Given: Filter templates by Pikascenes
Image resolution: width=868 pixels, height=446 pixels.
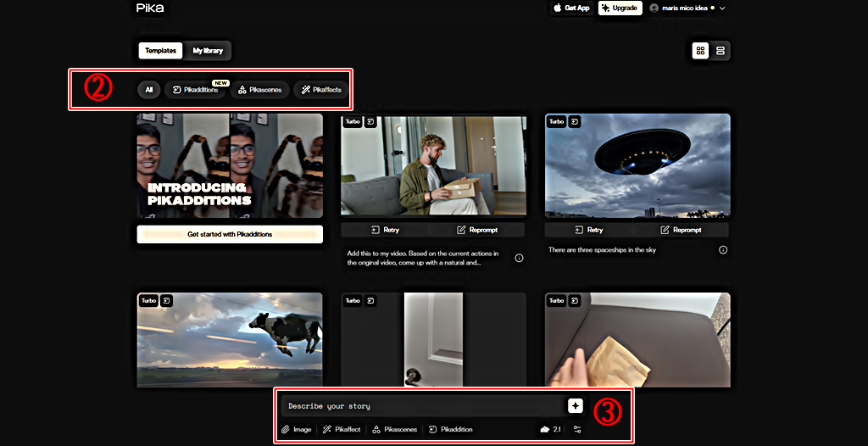Looking at the screenshot, I should click(259, 90).
